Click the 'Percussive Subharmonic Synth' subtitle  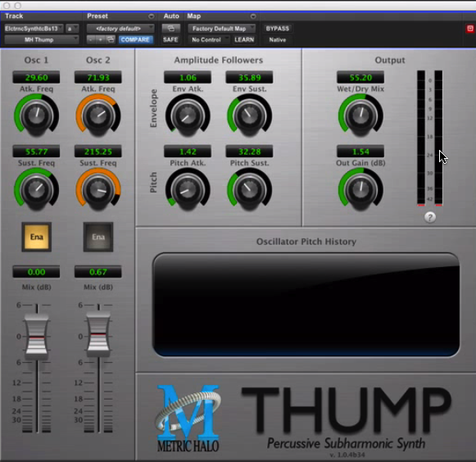346,443
